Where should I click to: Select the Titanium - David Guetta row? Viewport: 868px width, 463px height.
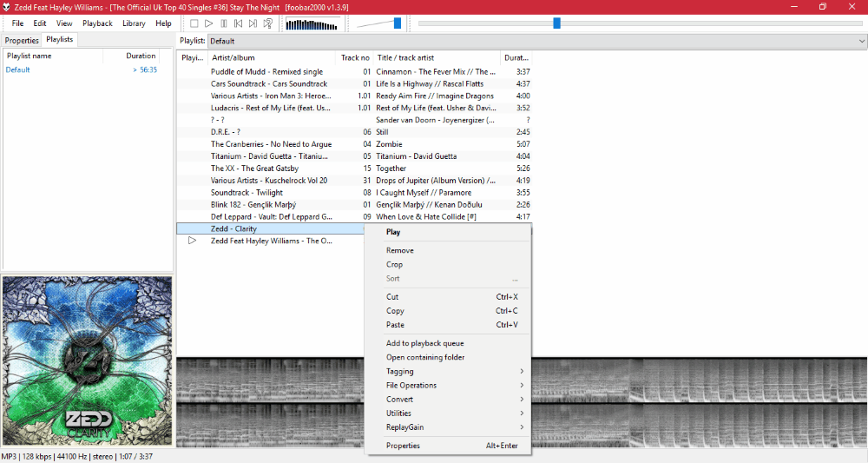pyautogui.click(x=354, y=156)
